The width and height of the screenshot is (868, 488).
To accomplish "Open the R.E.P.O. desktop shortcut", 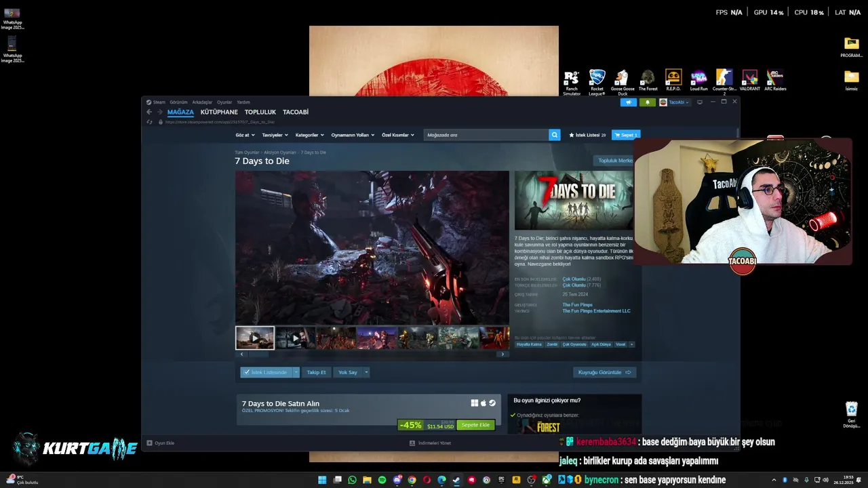I will [673, 80].
